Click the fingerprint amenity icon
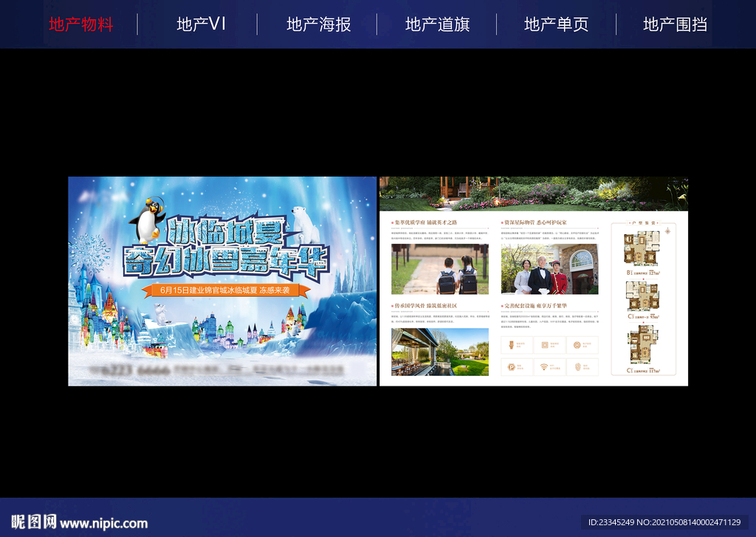 pyautogui.click(x=577, y=367)
